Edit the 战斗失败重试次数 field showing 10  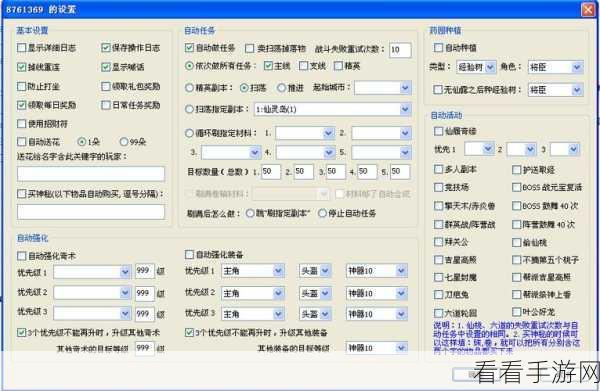(x=400, y=50)
